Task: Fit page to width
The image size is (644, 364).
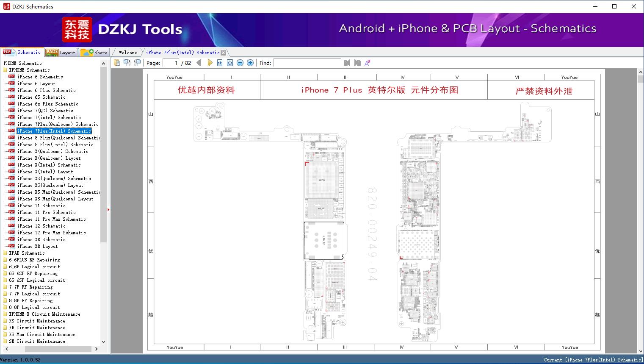Action: tap(220, 63)
